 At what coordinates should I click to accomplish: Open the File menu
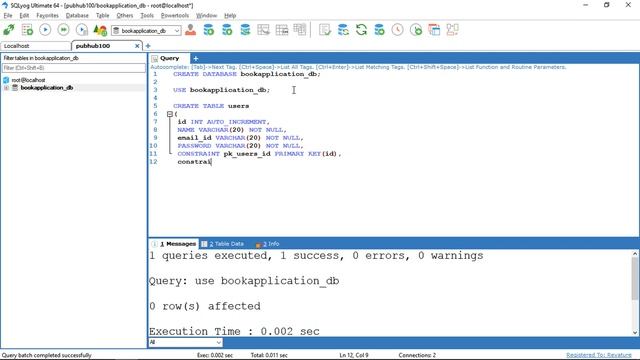8,16
